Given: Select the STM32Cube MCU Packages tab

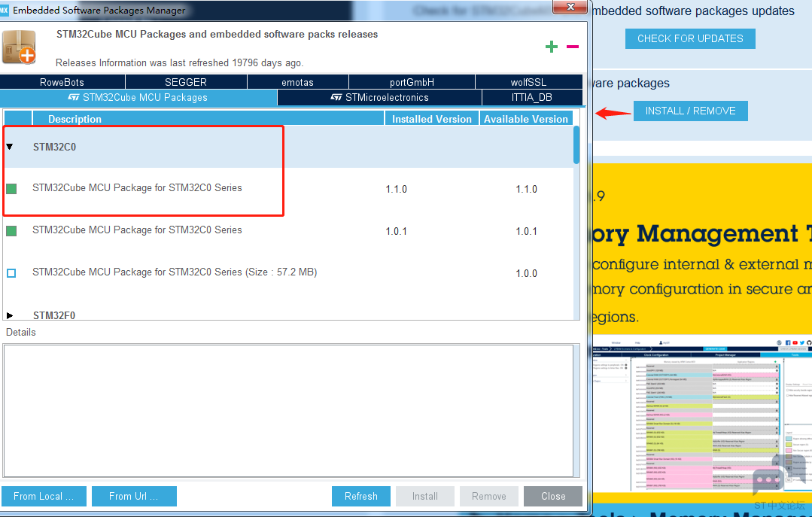Looking at the screenshot, I should (138, 97).
